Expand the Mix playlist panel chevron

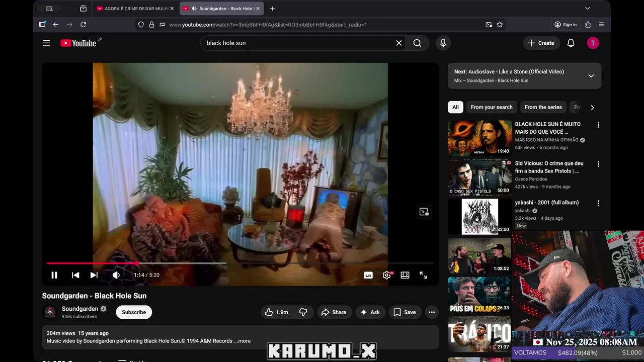tap(591, 76)
